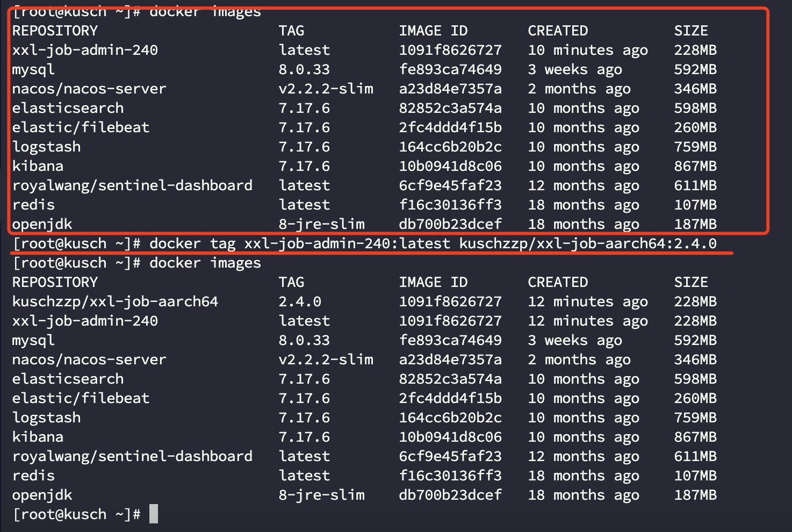Click royalwang/sentinel-dashboard in the second listing
Image resolution: width=792 pixels, height=532 pixels.
pyautogui.click(x=133, y=456)
